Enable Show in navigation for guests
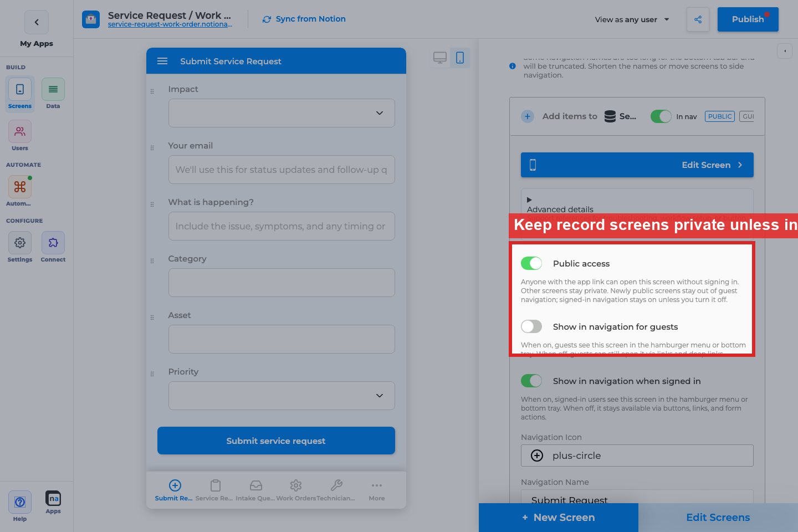This screenshot has height=532, width=798. (x=531, y=326)
